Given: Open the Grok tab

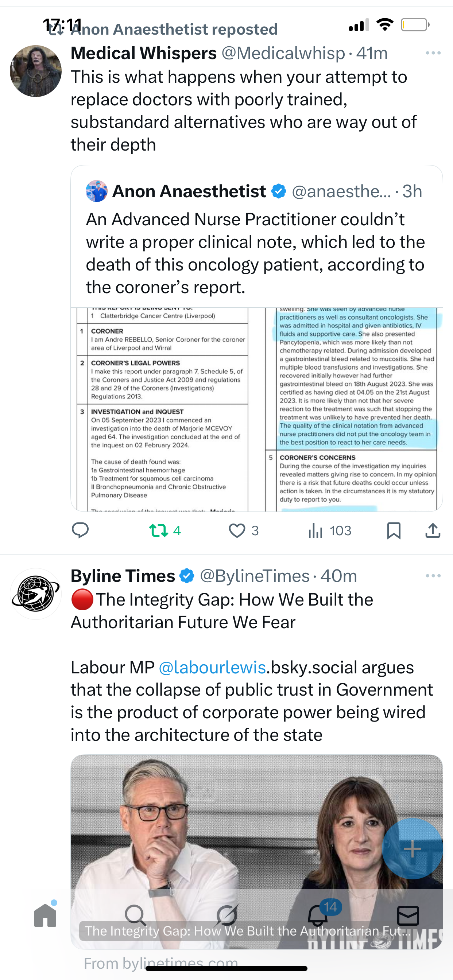Looking at the screenshot, I should pos(227,915).
